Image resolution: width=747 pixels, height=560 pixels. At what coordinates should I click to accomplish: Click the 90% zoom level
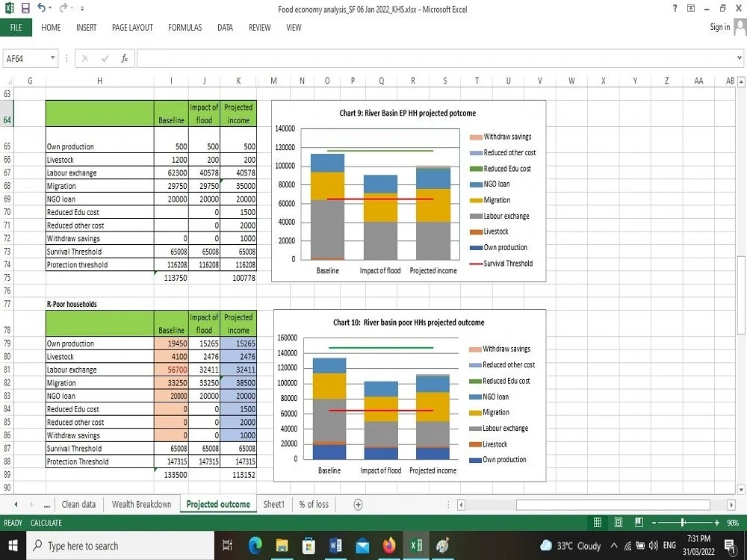click(x=733, y=523)
